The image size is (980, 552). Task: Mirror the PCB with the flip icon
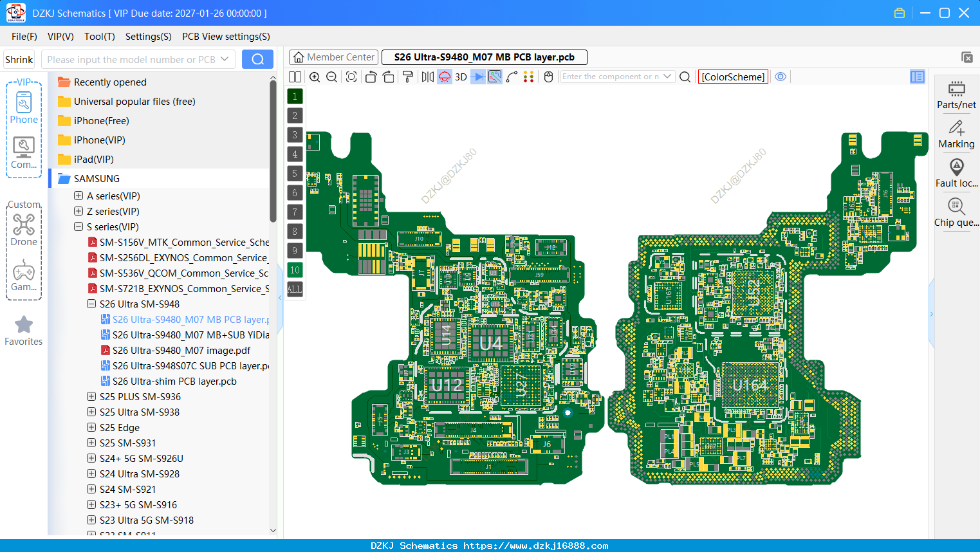click(x=428, y=77)
